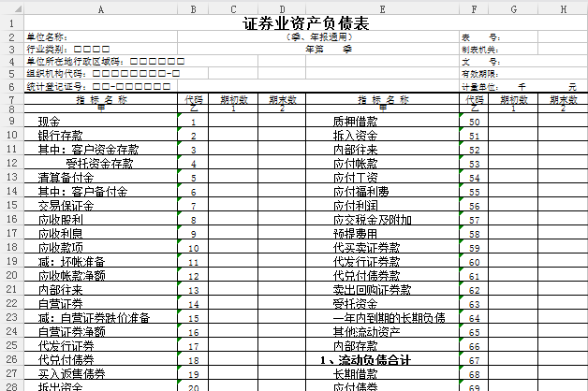Select column F header
Screen dimensions: 588x391
475,7
